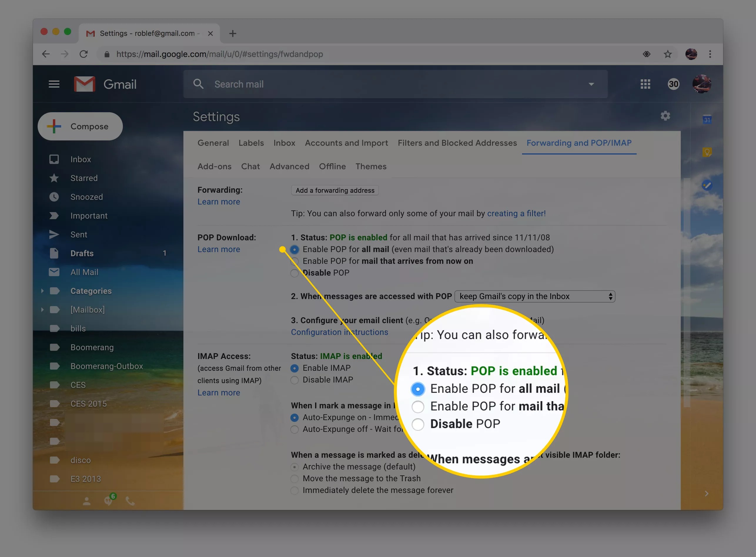Click the Compose button
756x557 pixels.
[80, 126]
